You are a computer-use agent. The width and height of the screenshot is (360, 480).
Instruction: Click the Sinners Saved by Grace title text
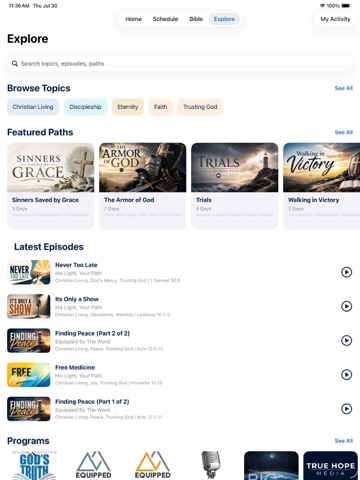45,200
